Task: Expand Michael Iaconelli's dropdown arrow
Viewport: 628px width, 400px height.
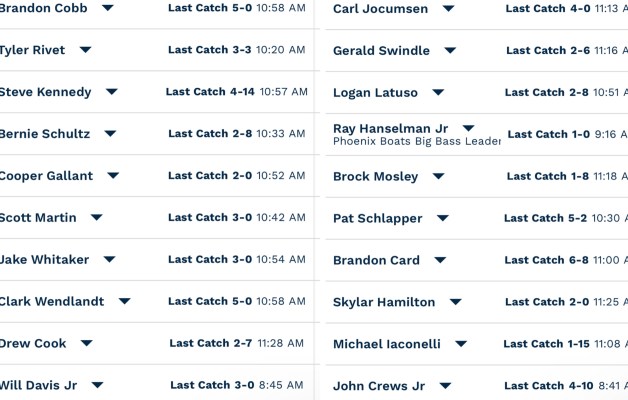Action: point(461,344)
